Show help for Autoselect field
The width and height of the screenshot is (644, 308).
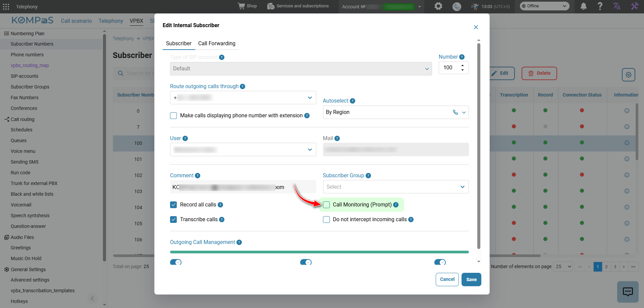point(353,101)
